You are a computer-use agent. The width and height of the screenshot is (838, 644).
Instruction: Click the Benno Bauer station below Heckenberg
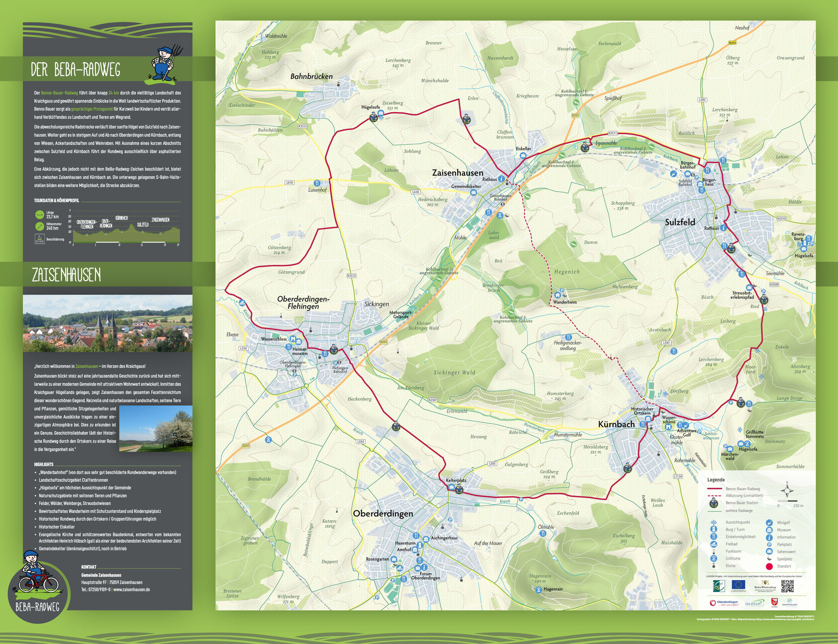tap(396, 426)
